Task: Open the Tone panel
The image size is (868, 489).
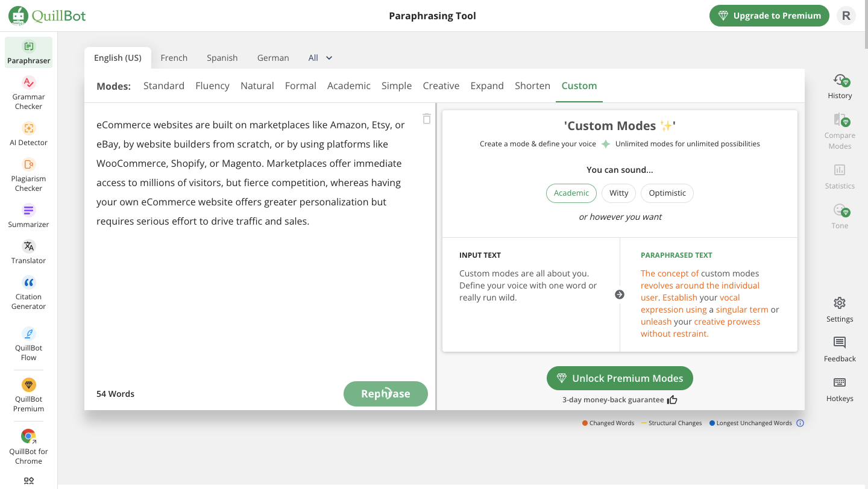Action: click(x=840, y=216)
